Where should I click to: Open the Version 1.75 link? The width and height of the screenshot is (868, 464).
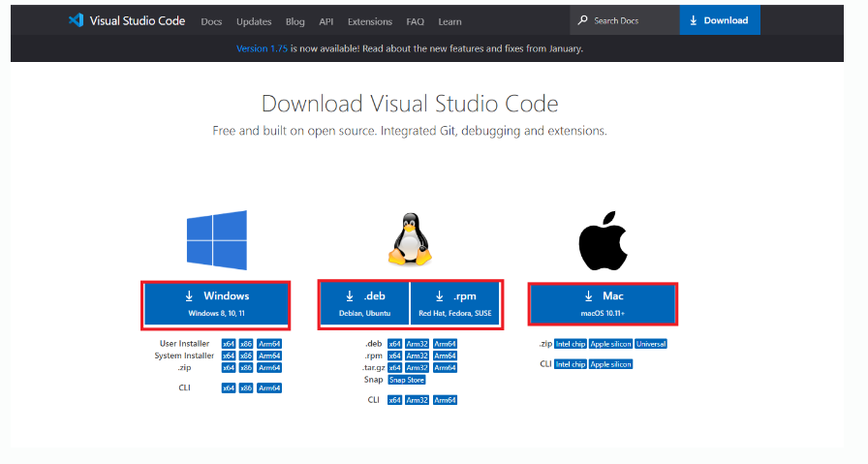tap(262, 48)
